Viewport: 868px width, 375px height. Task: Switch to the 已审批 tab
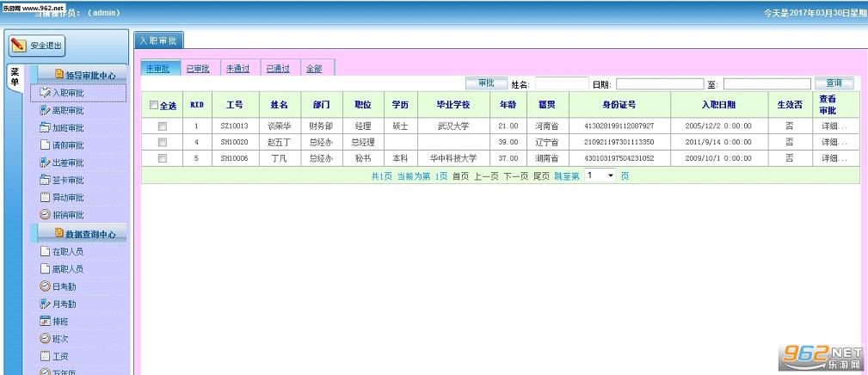200,68
